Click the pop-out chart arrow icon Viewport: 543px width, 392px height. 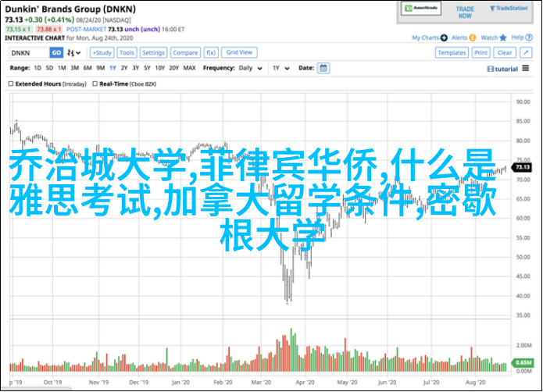[x=526, y=53]
